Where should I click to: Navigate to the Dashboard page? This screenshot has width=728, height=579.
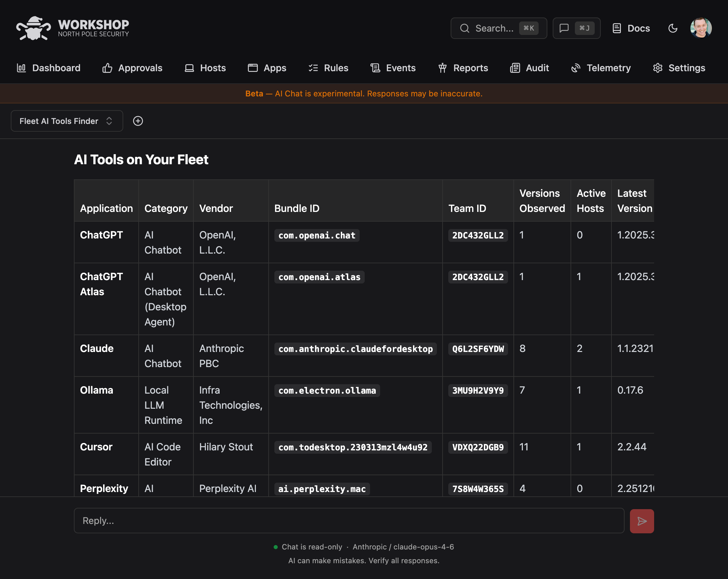[x=49, y=68]
